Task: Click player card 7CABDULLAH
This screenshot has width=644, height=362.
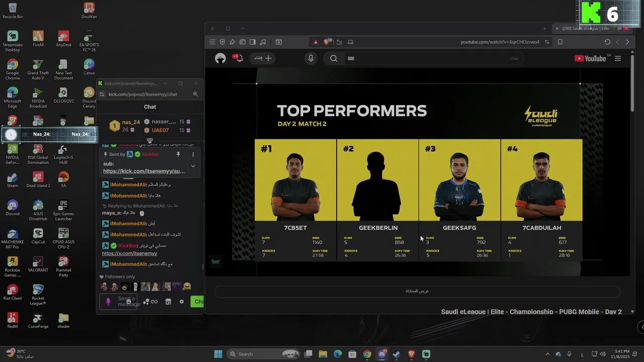Action: point(541,200)
